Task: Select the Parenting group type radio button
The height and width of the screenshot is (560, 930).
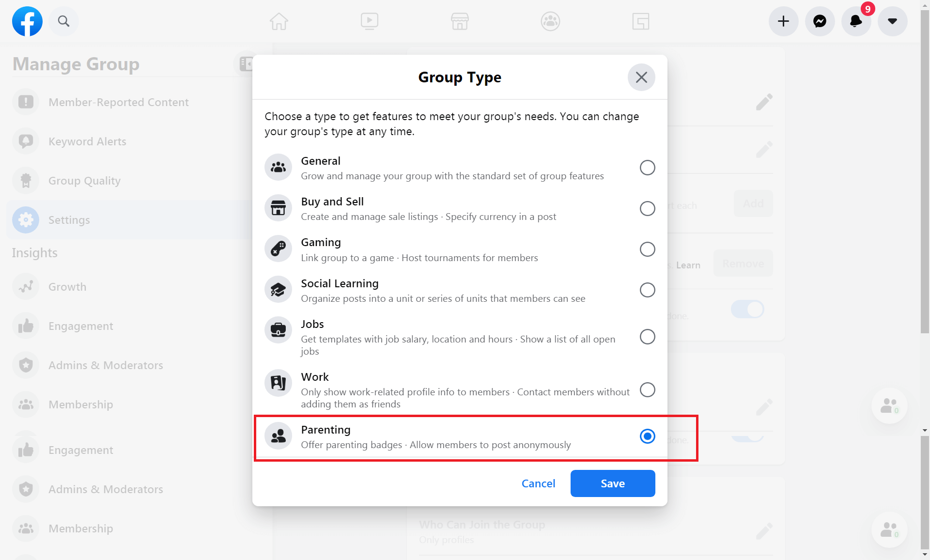Action: [x=647, y=436]
